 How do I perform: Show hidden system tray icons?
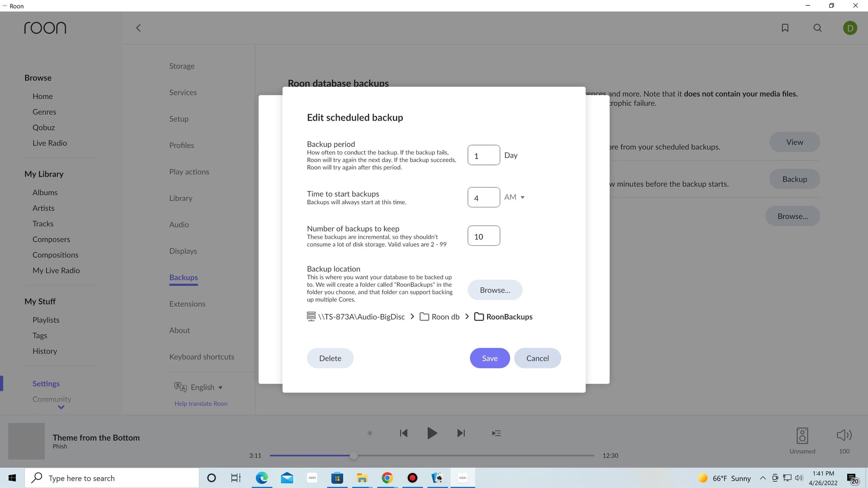[763, 478]
